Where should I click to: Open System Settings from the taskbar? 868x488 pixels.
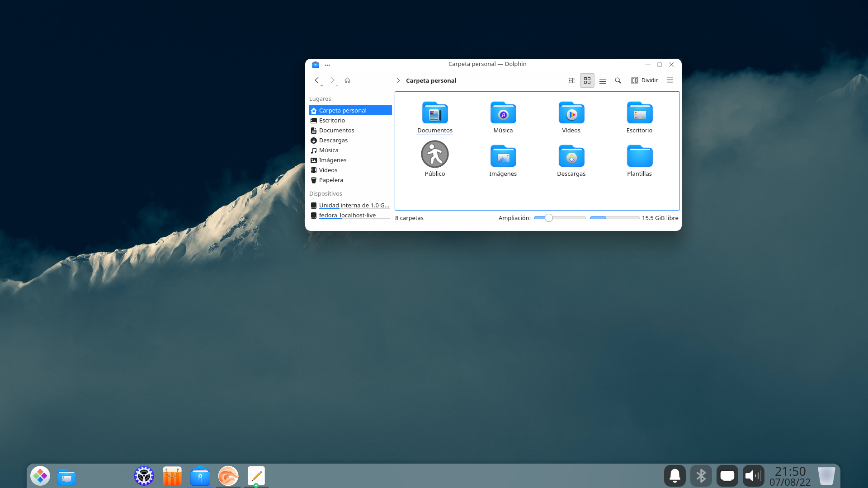144,476
